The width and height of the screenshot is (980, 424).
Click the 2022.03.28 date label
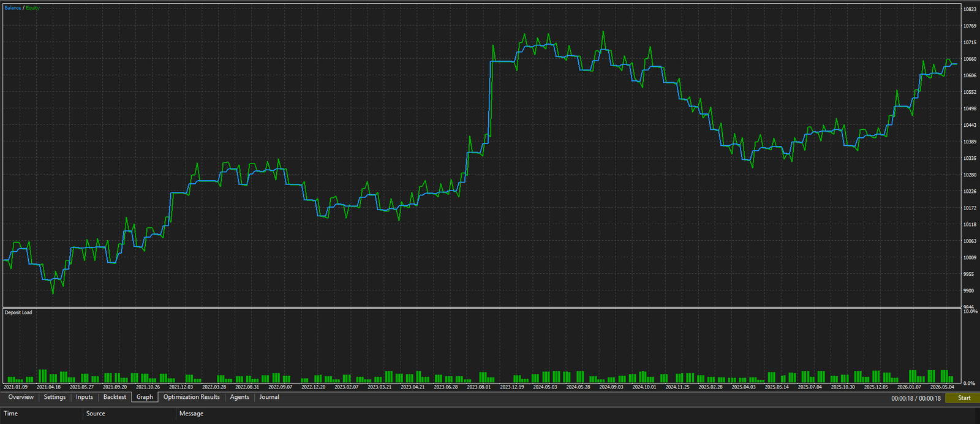[214, 387]
